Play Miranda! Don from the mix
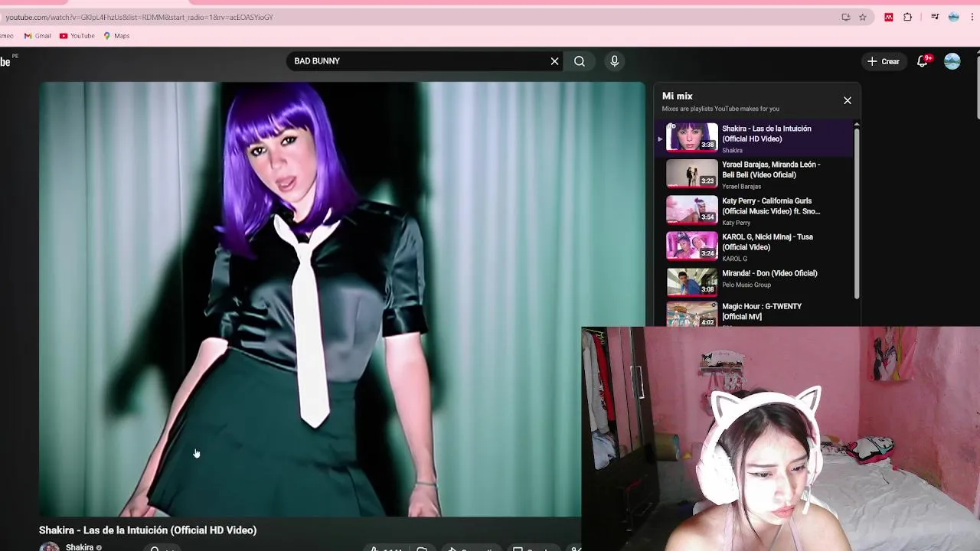The width and height of the screenshot is (980, 551). (x=753, y=282)
